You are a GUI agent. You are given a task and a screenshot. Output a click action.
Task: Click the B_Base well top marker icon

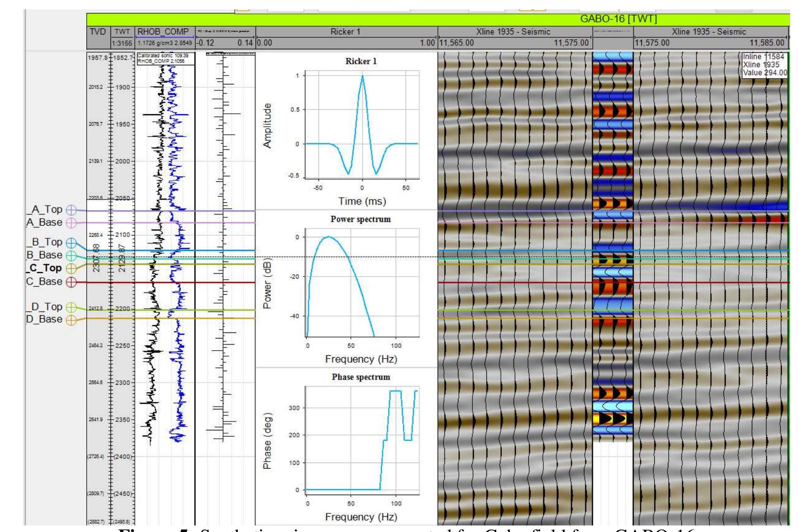pos(71,256)
